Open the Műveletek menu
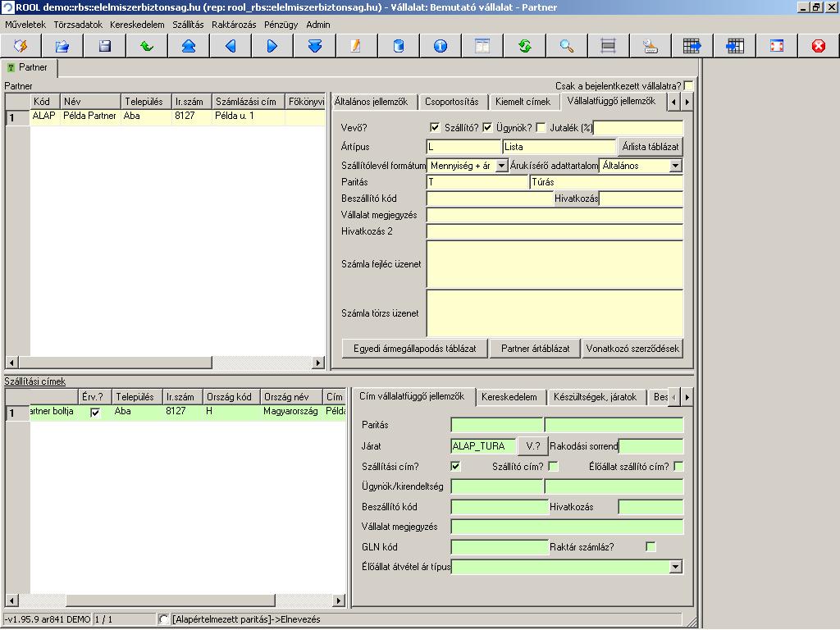Image resolution: width=840 pixels, height=630 pixels. (x=25, y=25)
